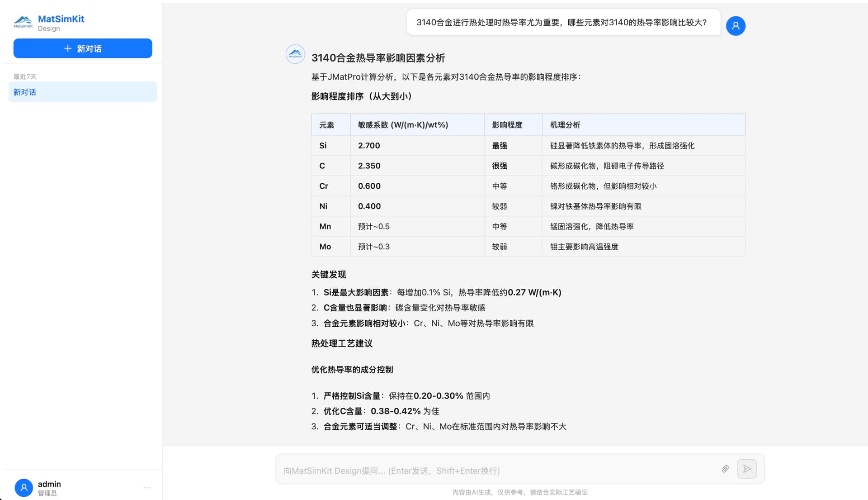The width and height of the screenshot is (868, 500).
Task: Open more options via the three-dot icon
Action: coord(146,487)
